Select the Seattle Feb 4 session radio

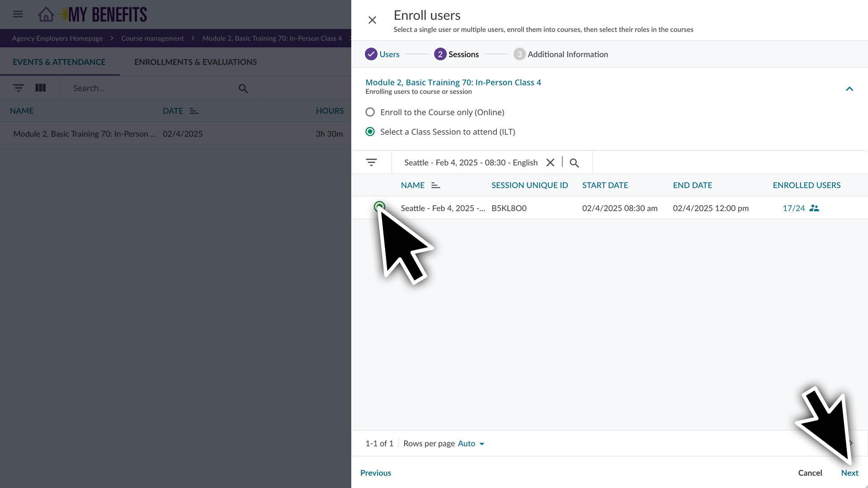(379, 207)
